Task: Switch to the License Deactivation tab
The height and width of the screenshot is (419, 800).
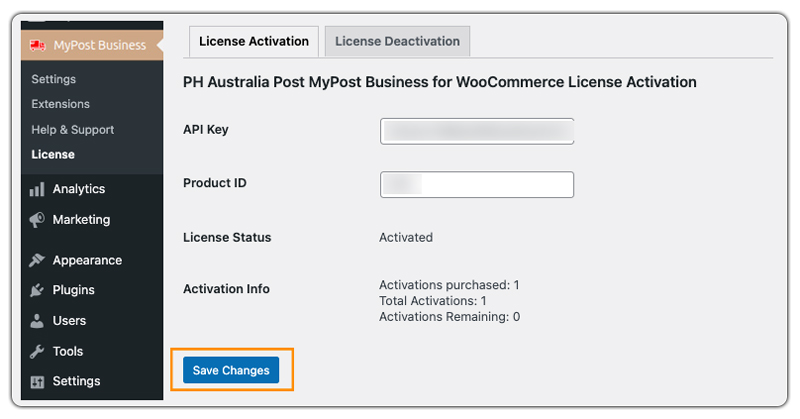Action: tap(397, 41)
